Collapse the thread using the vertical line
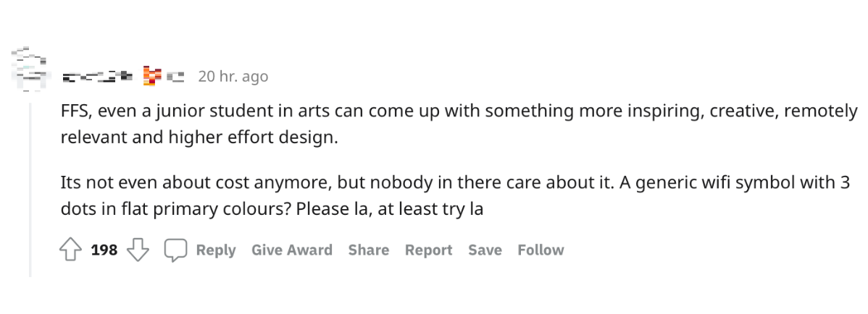This screenshot has width=868, height=314. click(30, 189)
